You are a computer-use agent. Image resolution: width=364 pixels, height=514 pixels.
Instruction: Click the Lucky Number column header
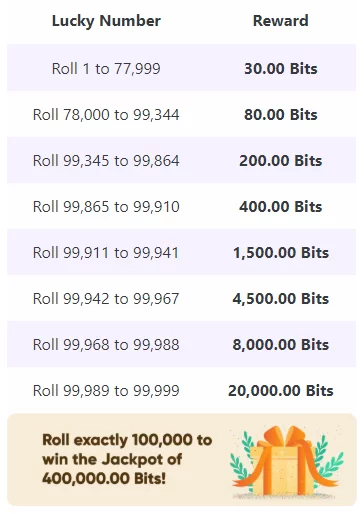pyautogui.click(x=106, y=21)
